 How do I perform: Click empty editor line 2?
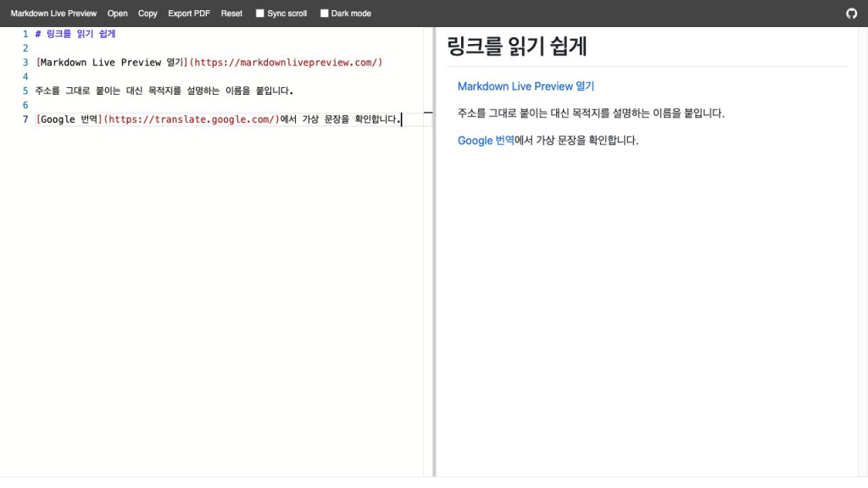pos(229,48)
